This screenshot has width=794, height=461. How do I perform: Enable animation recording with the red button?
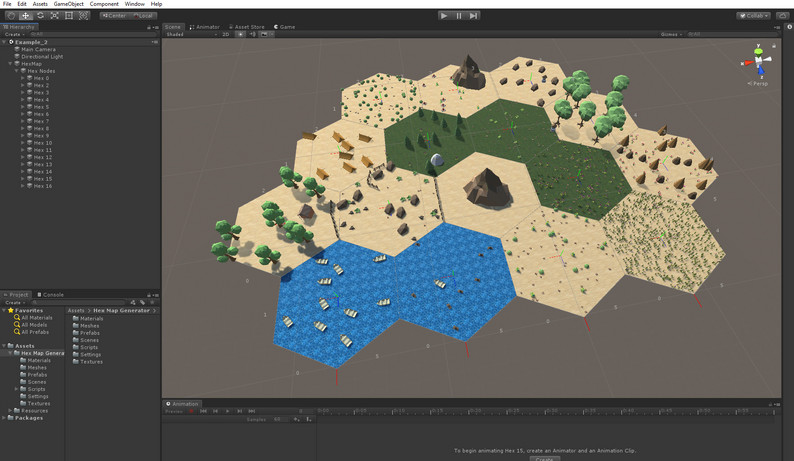point(191,411)
